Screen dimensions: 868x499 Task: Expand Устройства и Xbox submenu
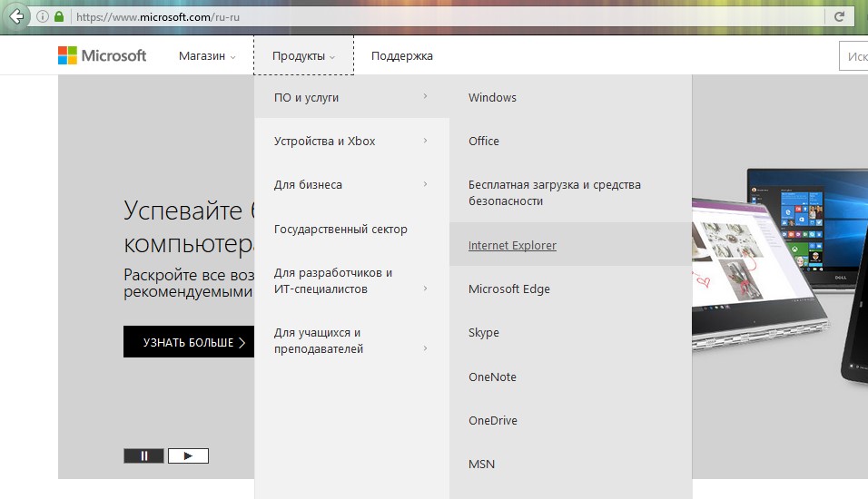[351, 141]
